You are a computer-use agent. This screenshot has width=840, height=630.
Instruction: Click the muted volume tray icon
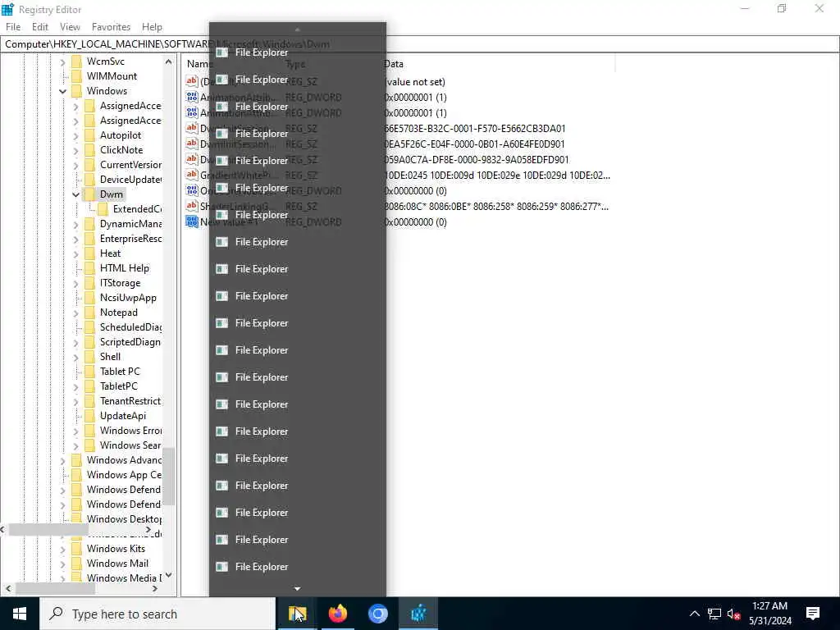click(733, 614)
